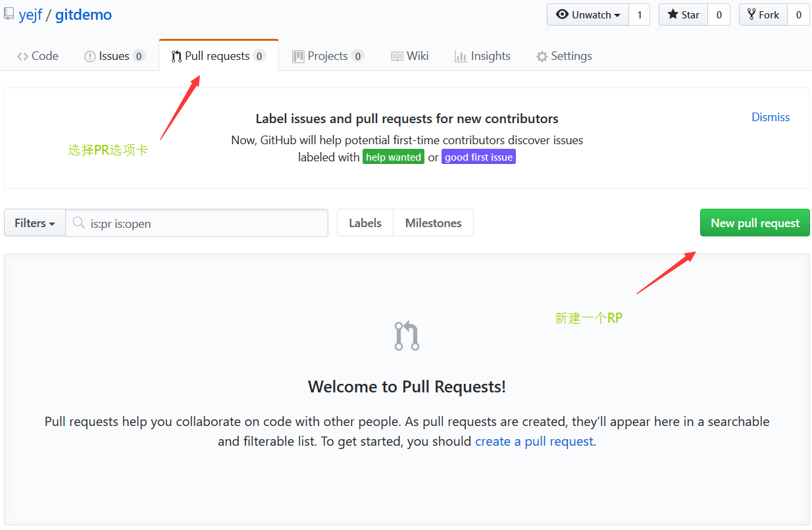Follow the create a pull request link
This screenshot has width=812, height=530.
[x=534, y=441]
